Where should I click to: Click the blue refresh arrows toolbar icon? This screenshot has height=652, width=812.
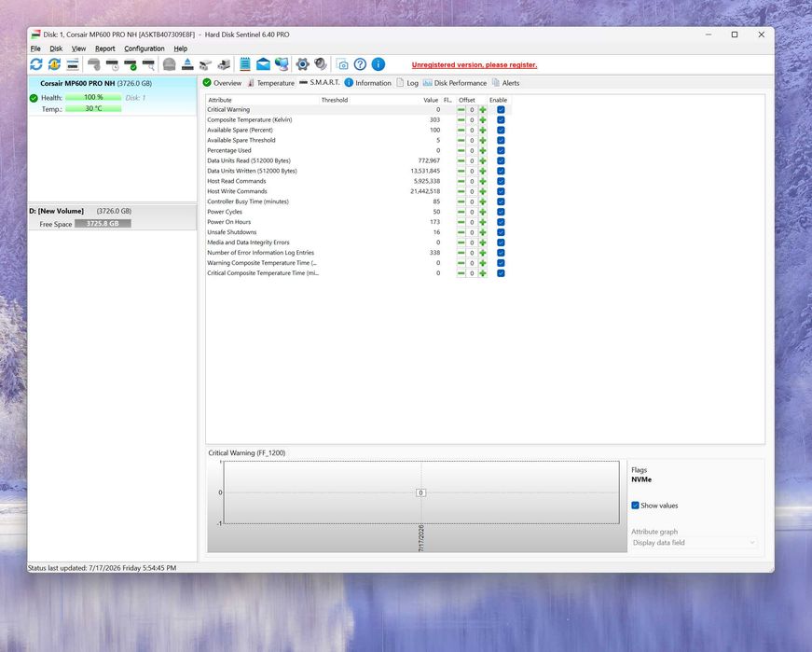(x=36, y=64)
